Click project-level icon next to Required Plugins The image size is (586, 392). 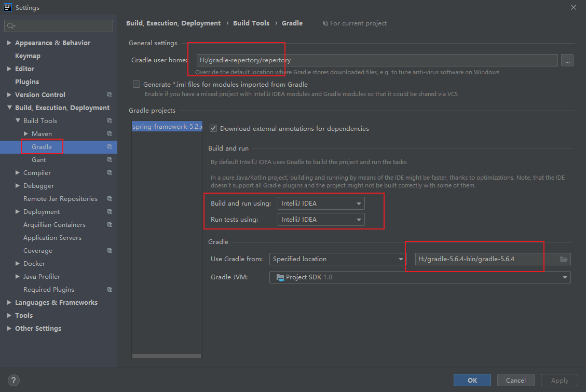click(110, 290)
